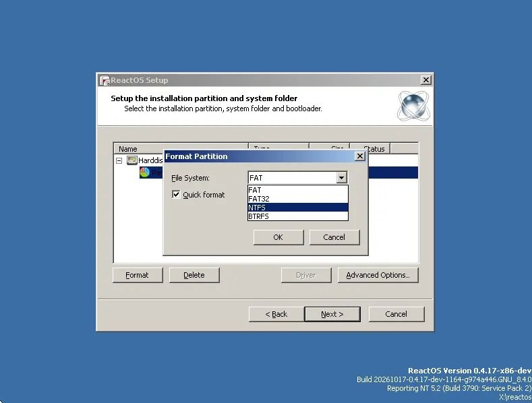Select NTFS in the file system list

click(x=298, y=208)
